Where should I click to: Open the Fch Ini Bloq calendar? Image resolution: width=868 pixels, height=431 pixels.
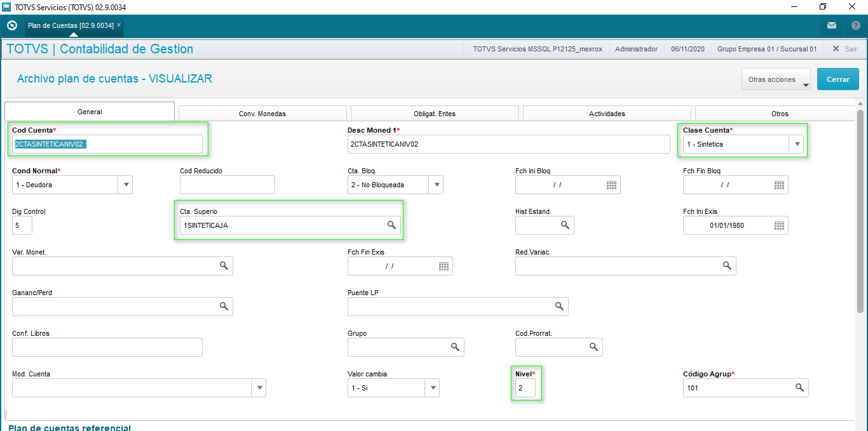[611, 185]
